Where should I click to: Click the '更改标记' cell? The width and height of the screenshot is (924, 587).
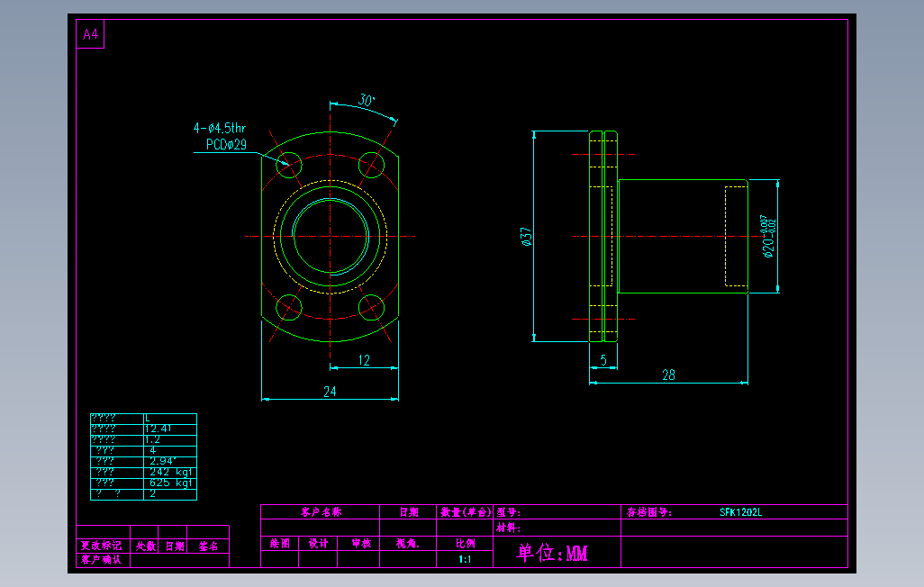[102, 546]
